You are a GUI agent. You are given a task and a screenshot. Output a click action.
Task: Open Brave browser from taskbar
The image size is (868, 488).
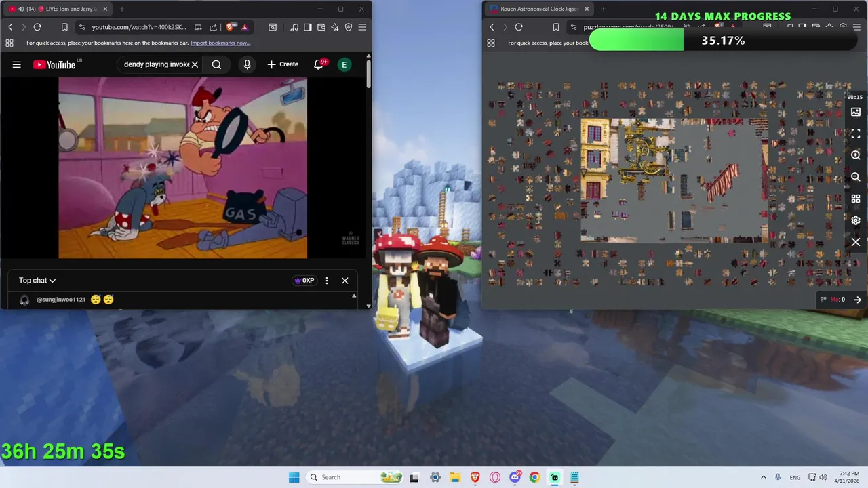[x=475, y=477]
